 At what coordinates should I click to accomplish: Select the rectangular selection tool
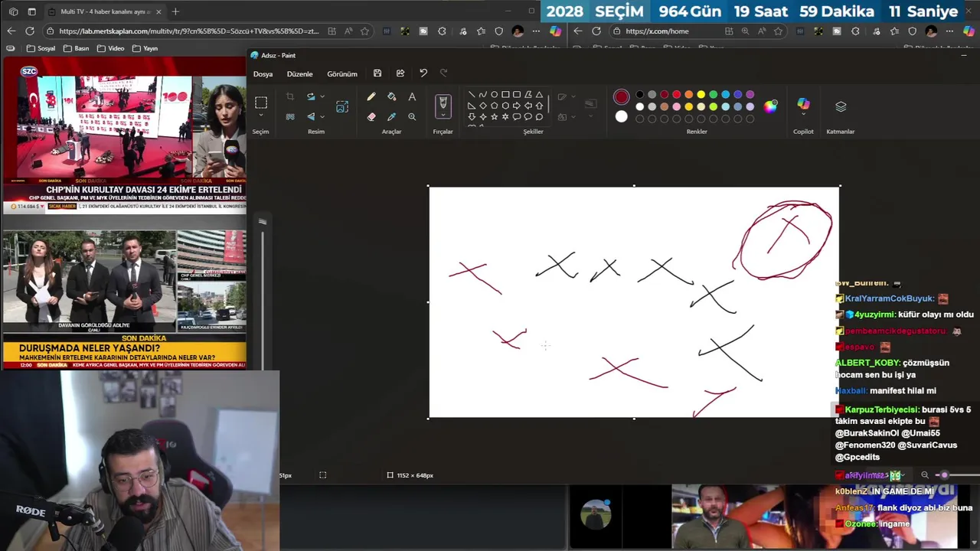261,103
